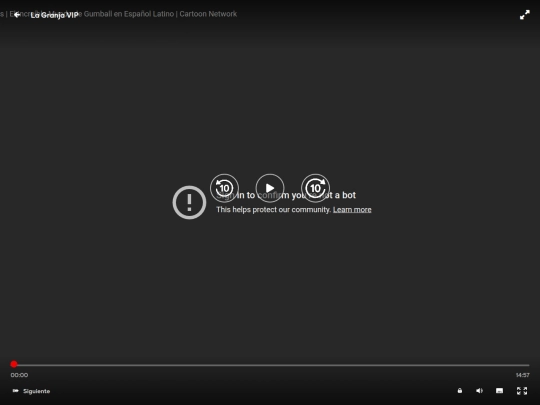This screenshot has height=405, width=540.
Task: Open the Learn more link
Action: pos(352,210)
